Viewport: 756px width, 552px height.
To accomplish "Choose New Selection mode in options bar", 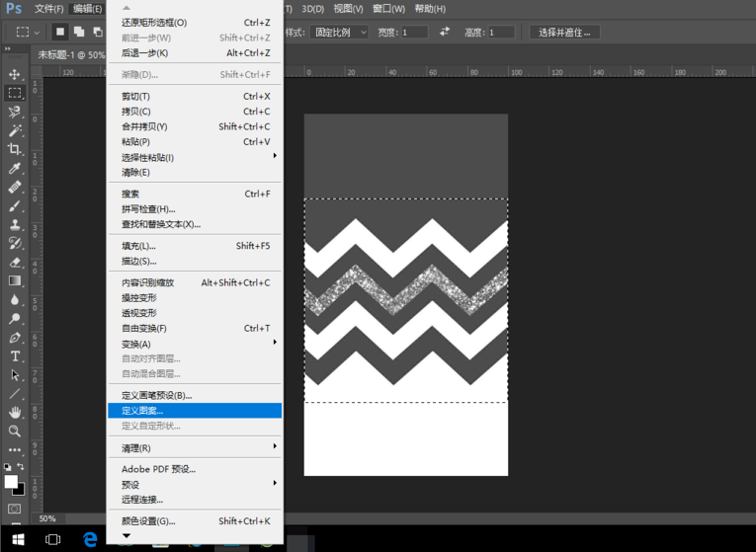I will pos(60,32).
